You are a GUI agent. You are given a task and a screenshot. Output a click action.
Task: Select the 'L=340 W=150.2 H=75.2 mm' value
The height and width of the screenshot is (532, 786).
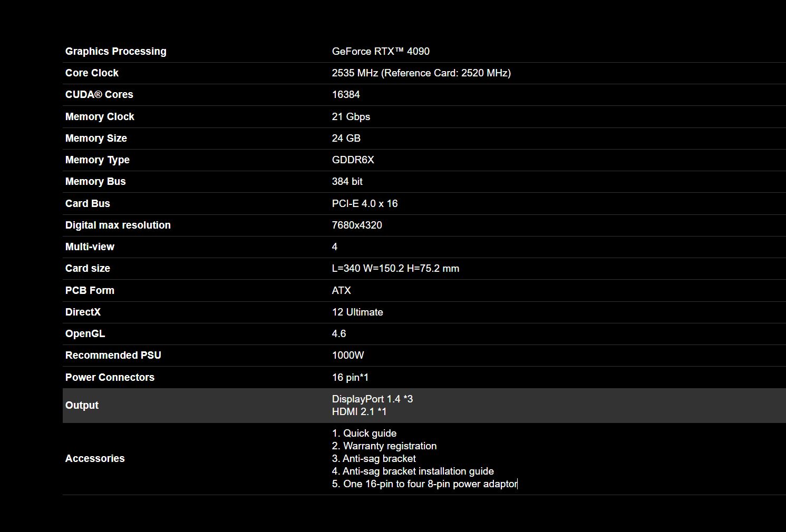click(x=395, y=268)
